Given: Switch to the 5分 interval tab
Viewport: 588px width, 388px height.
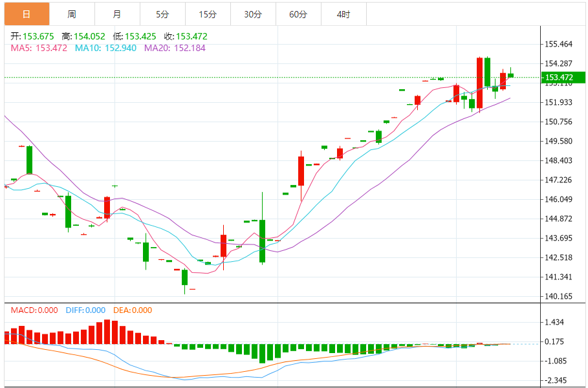Looking at the screenshot, I should (162, 14).
